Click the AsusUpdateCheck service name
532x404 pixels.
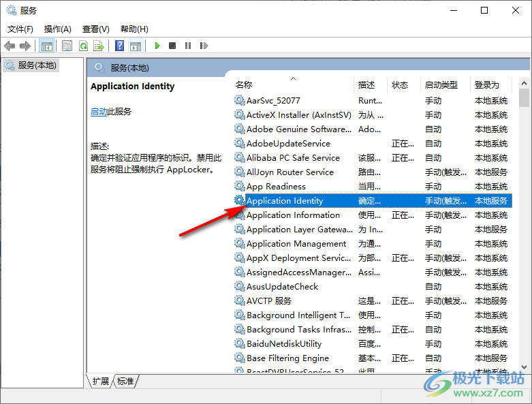pyautogui.click(x=282, y=287)
